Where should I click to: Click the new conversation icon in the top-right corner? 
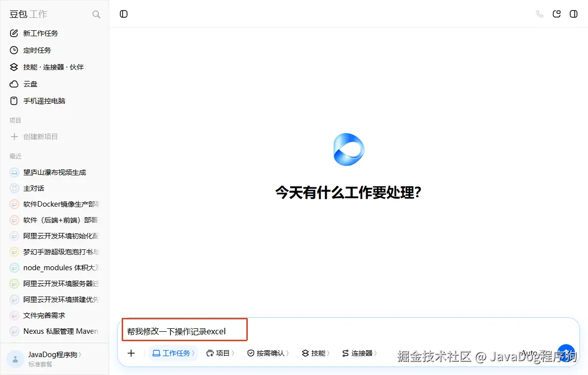click(x=557, y=14)
